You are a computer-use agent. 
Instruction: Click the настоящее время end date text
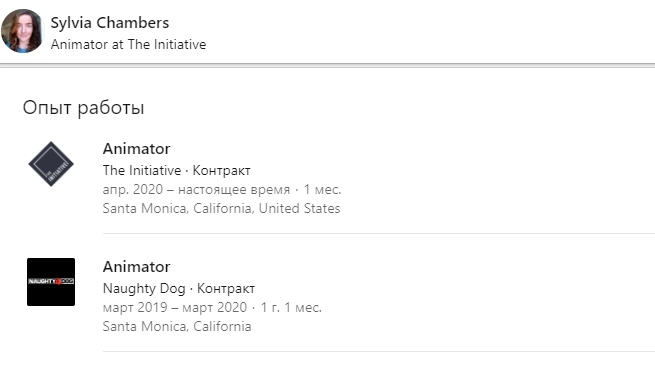point(234,190)
